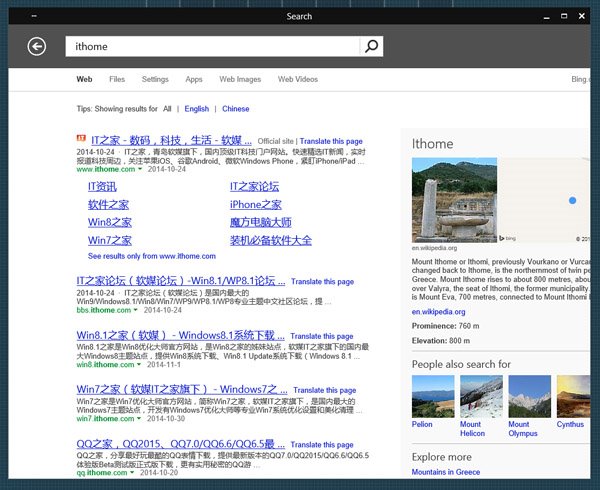
Task: Open the IT之家 site favicon result
Action: tap(81, 138)
